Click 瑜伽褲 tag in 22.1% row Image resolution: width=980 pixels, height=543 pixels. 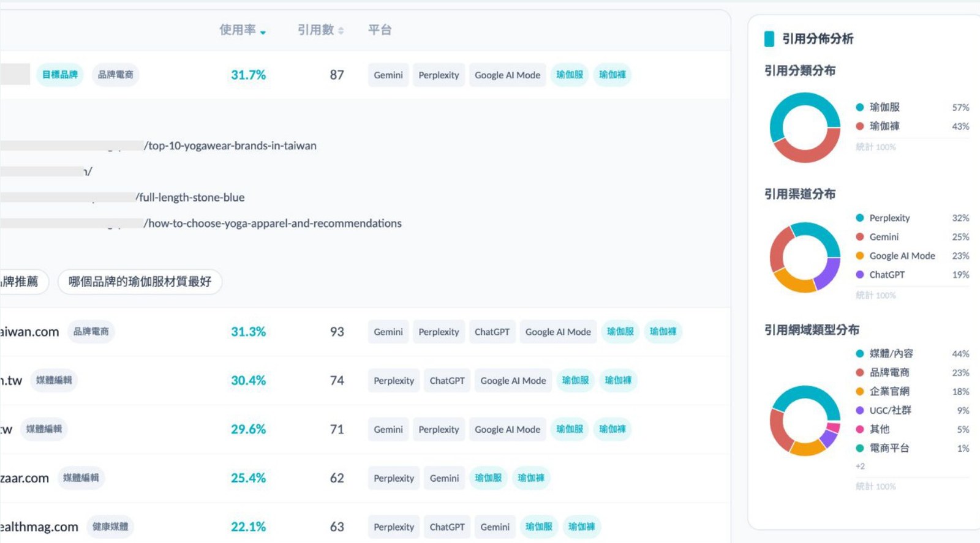[581, 526]
